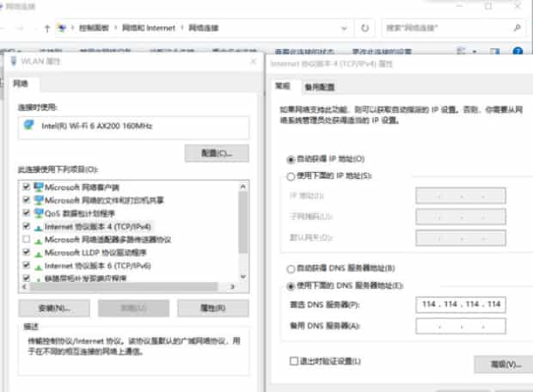Enable the Microsoft 网络适配器多路传送器协议 checkbox
The width and height of the screenshot is (533, 392).
pos(27,239)
